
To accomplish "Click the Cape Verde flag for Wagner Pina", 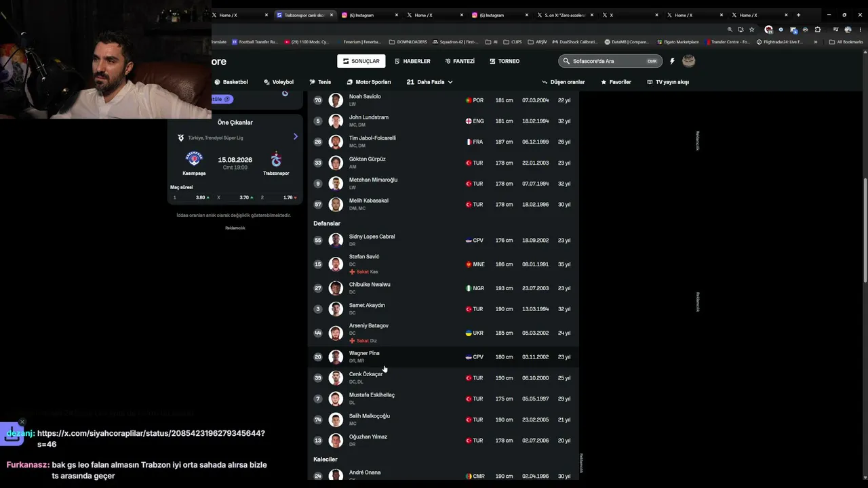I will [x=468, y=357].
